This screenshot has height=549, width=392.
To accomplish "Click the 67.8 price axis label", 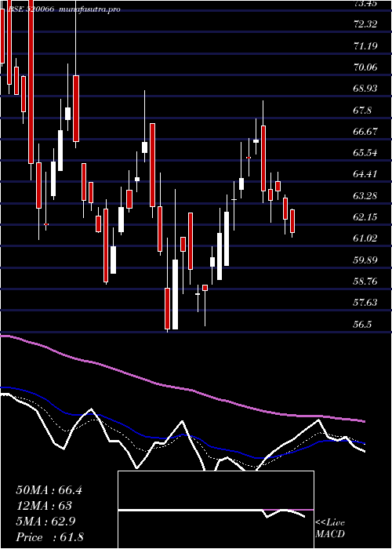I will pyautogui.click(x=362, y=111).
